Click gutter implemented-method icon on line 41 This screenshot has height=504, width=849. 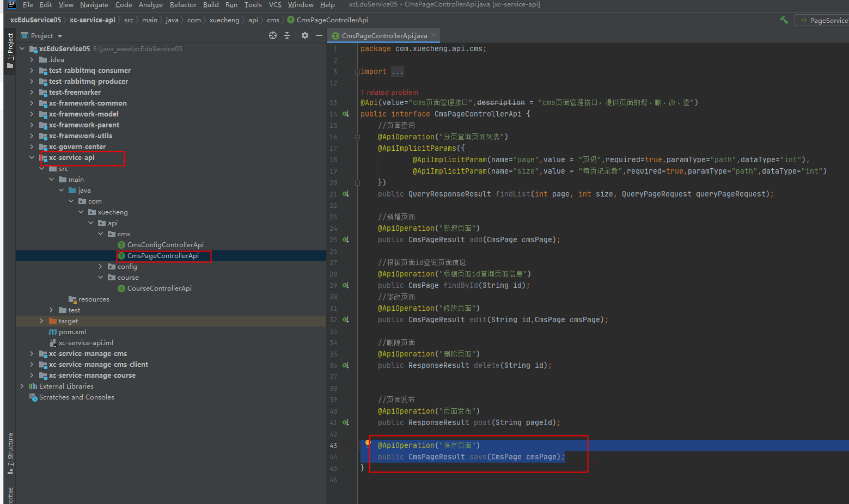346,422
